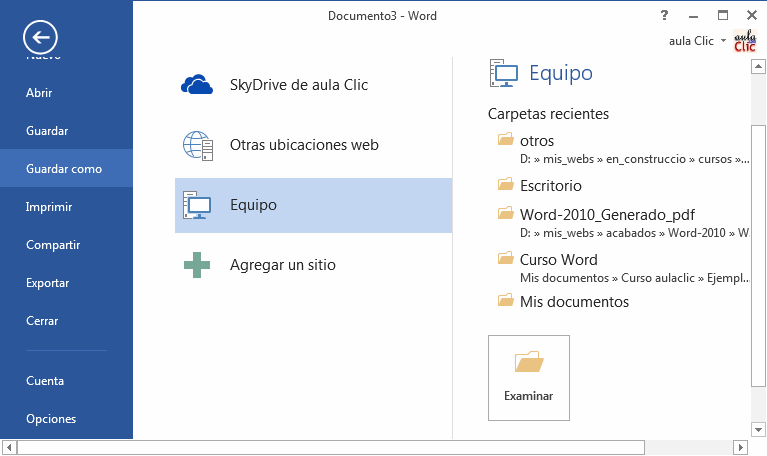The height and width of the screenshot is (456, 767).
Task: Click the folder icon beside otros
Action: point(506,139)
